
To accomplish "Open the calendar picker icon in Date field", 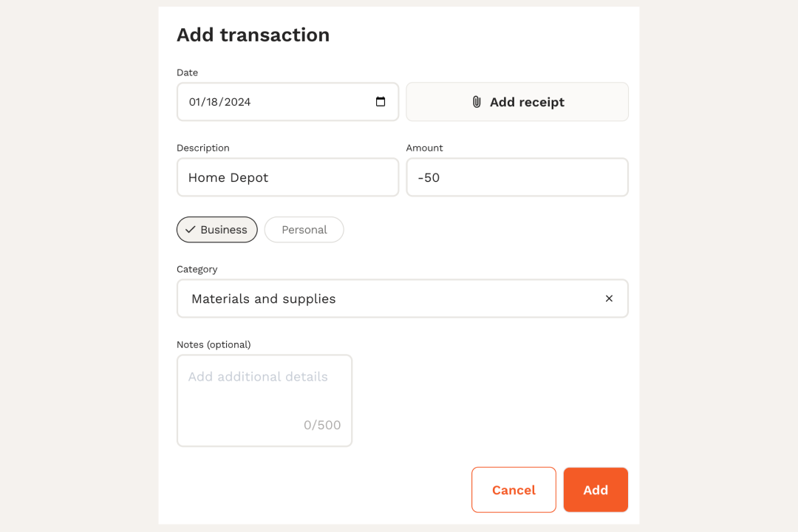I will (x=381, y=102).
